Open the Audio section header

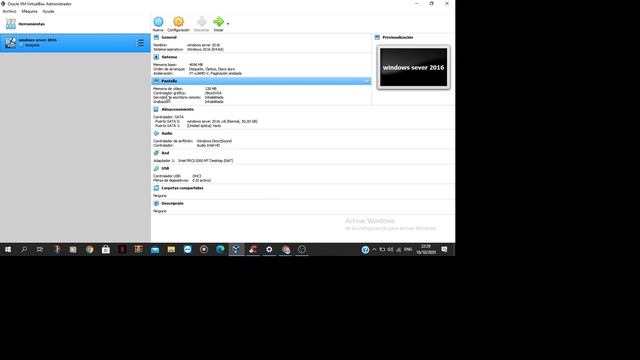click(167, 133)
